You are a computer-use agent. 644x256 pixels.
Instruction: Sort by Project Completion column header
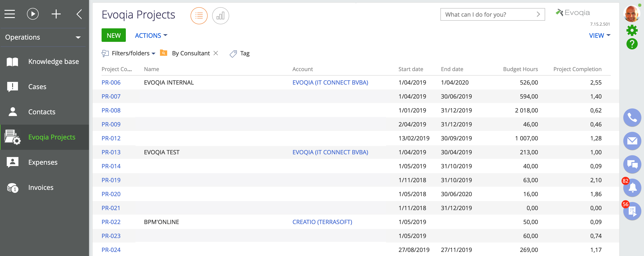(577, 69)
